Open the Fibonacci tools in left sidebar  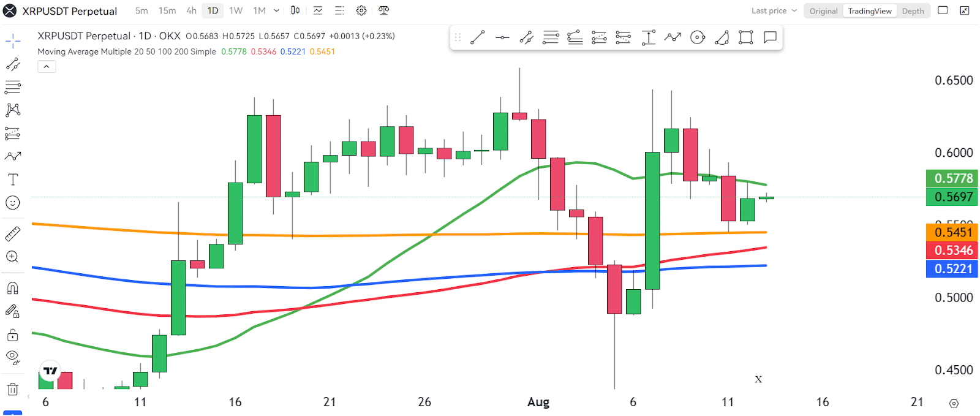(x=13, y=87)
